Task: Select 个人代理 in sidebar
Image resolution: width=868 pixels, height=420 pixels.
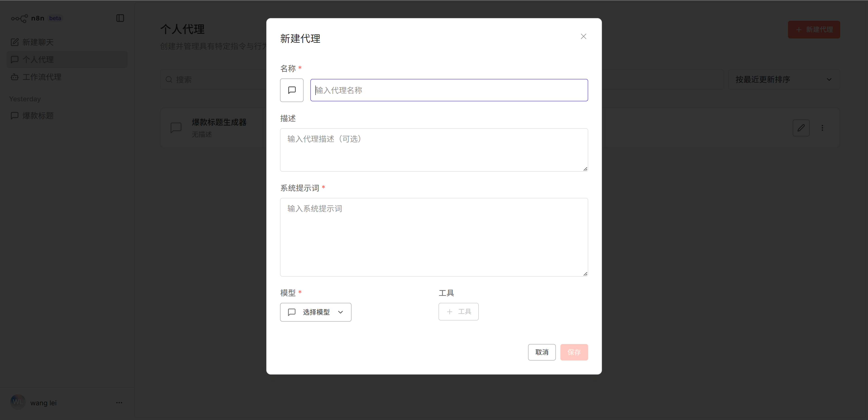Action: [x=38, y=60]
